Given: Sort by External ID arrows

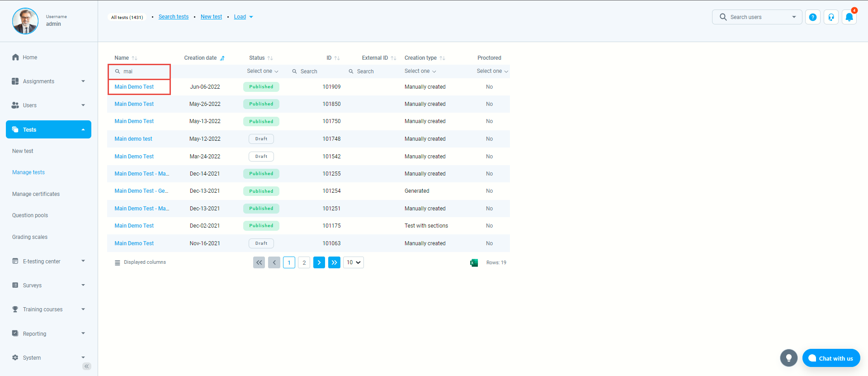Looking at the screenshot, I should point(393,58).
